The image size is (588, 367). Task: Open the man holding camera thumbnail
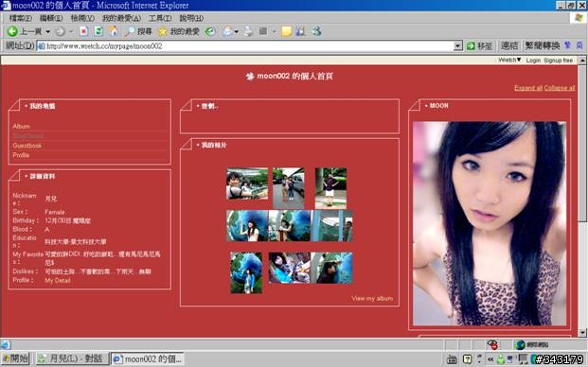click(x=247, y=183)
